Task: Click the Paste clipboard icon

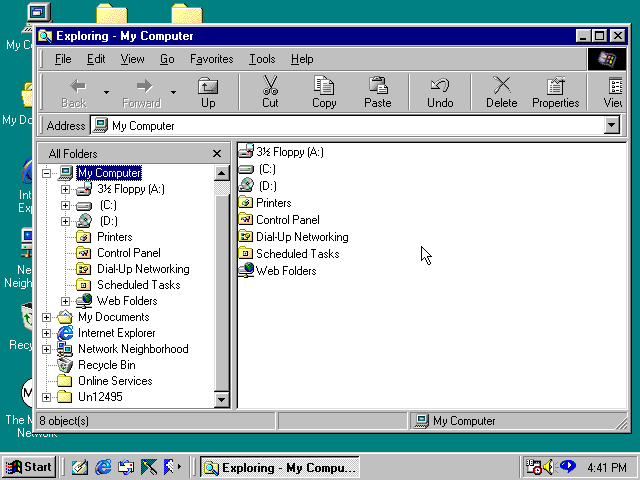Action: pos(378,86)
